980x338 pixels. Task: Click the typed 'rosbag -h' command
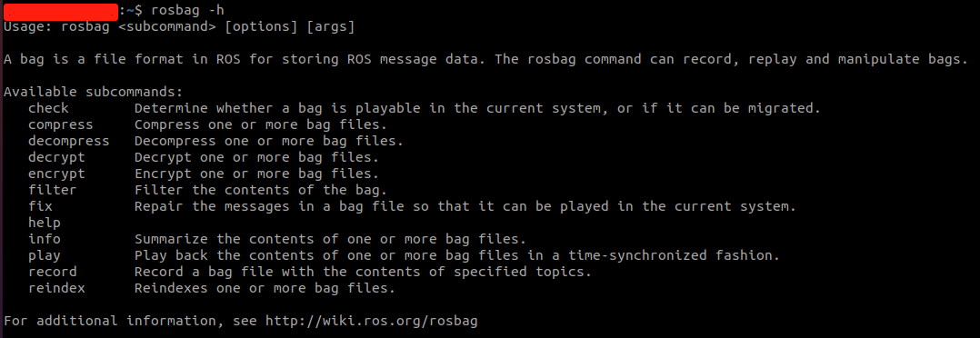pos(187,10)
